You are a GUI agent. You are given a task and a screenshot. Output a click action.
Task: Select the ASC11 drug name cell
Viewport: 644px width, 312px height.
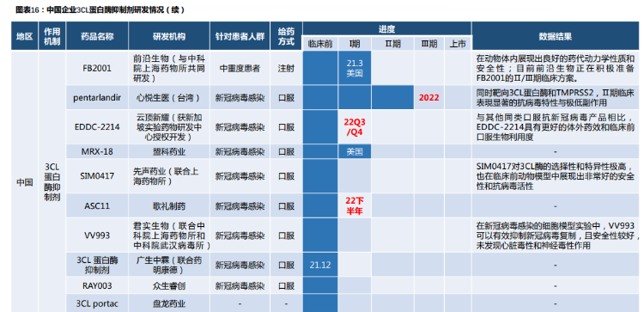[97, 206]
